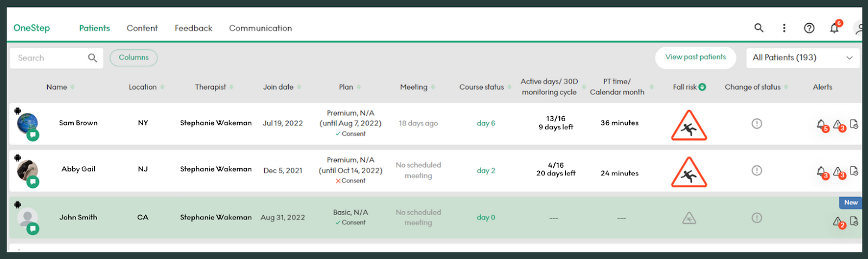This screenshot has width=868, height=259.
Task: Switch to the Content tab
Action: click(x=142, y=28)
